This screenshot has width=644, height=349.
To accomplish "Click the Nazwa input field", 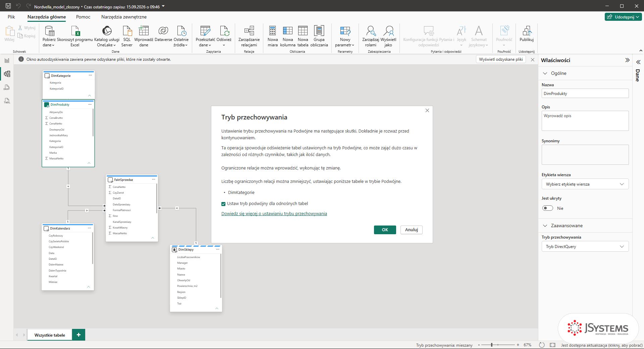I will [585, 94].
